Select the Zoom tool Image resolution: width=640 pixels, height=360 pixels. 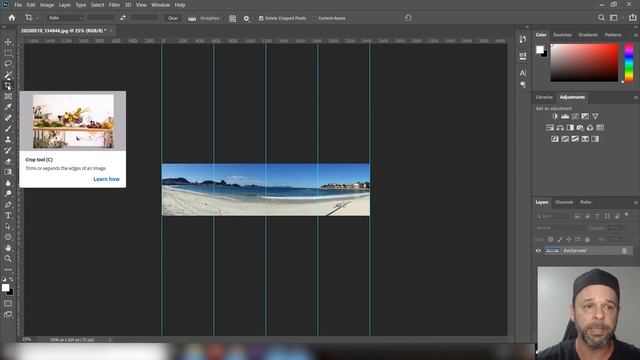pos(8,258)
